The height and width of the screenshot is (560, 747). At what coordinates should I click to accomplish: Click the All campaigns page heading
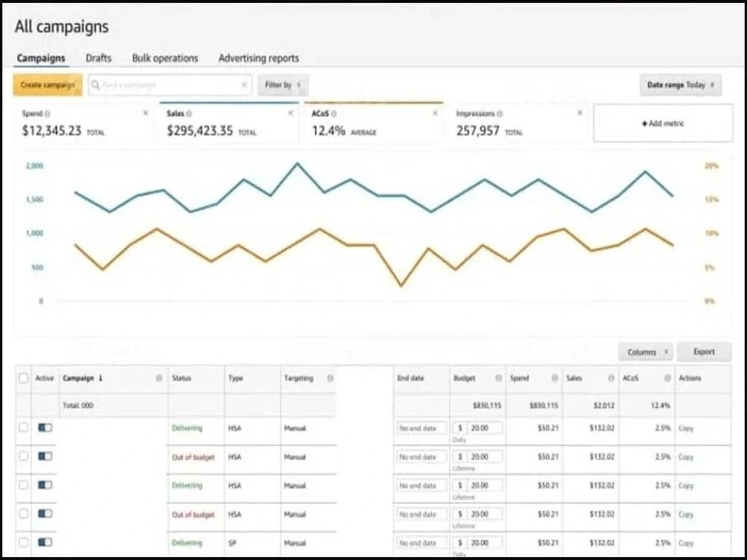pos(61,26)
